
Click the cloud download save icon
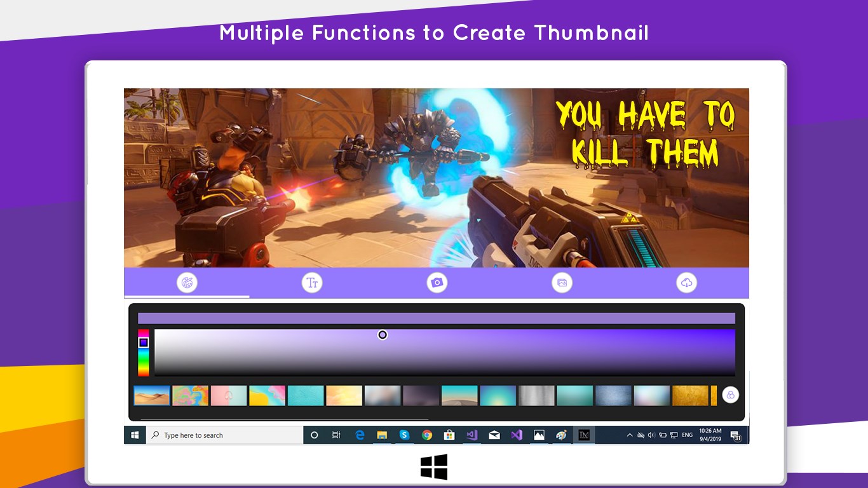(687, 283)
